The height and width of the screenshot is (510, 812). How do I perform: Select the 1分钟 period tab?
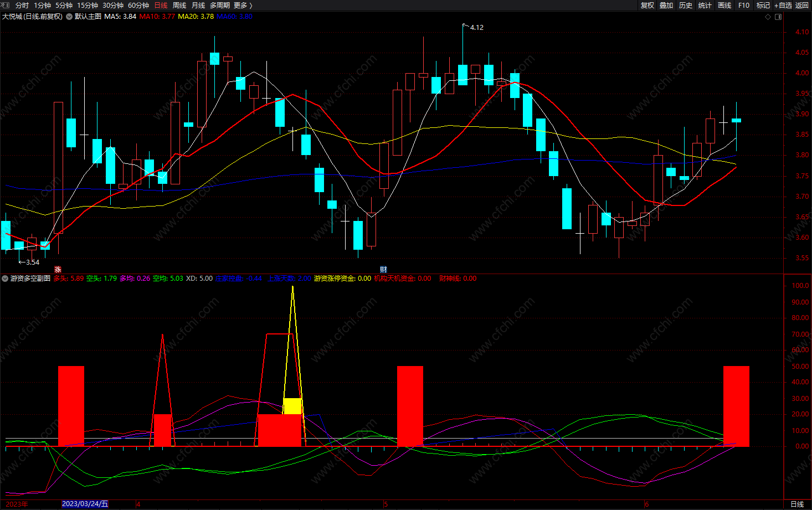(42, 5)
